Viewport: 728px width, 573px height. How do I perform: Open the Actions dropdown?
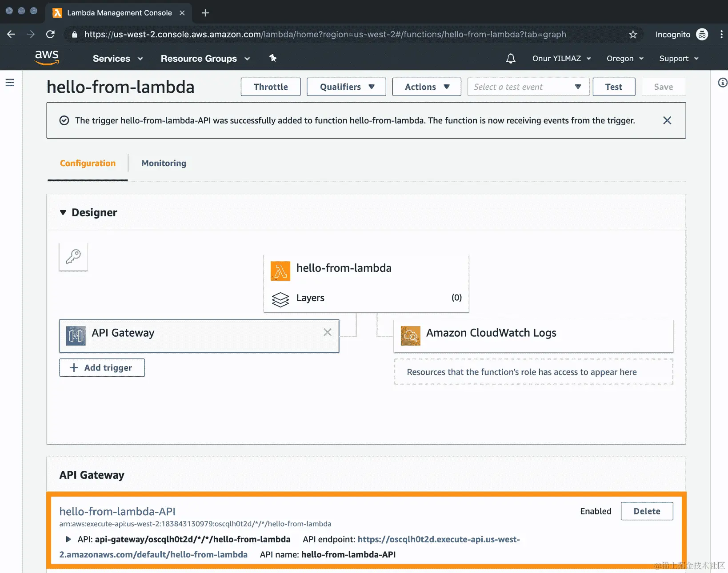[x=426, y=87]
